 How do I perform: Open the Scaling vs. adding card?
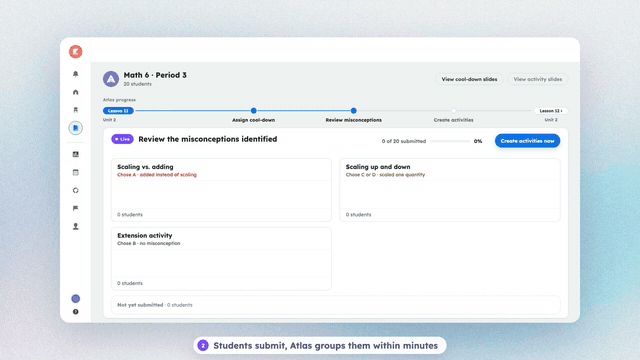(221, 190)
